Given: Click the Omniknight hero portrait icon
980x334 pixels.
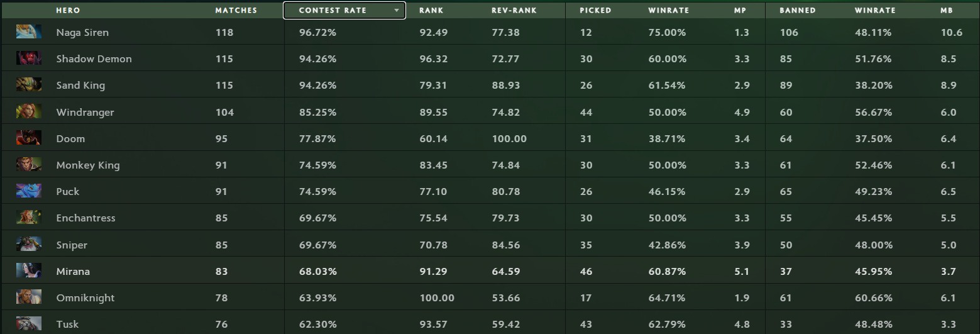Looking at the screenshot, I should tap(29, 298).
